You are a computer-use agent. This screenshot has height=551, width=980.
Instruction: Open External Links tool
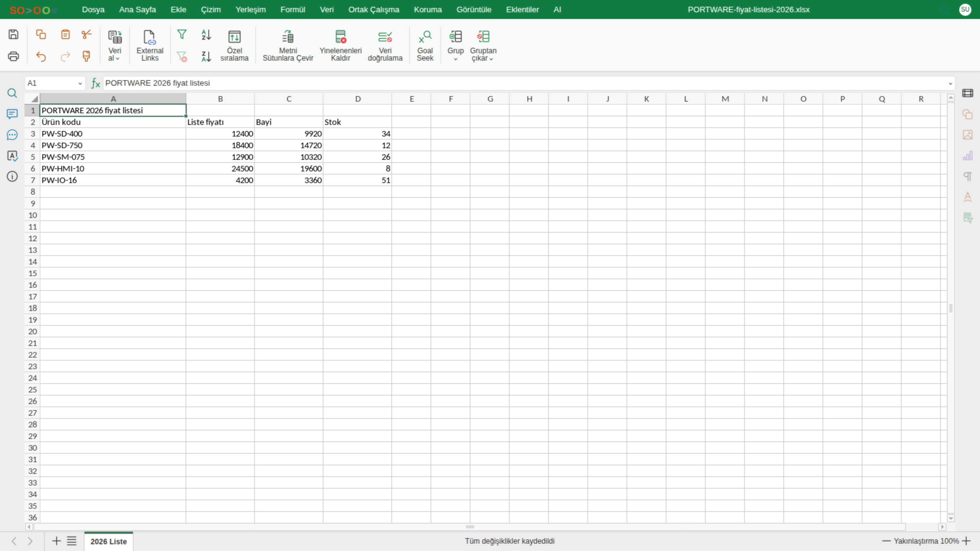(150, 46)
